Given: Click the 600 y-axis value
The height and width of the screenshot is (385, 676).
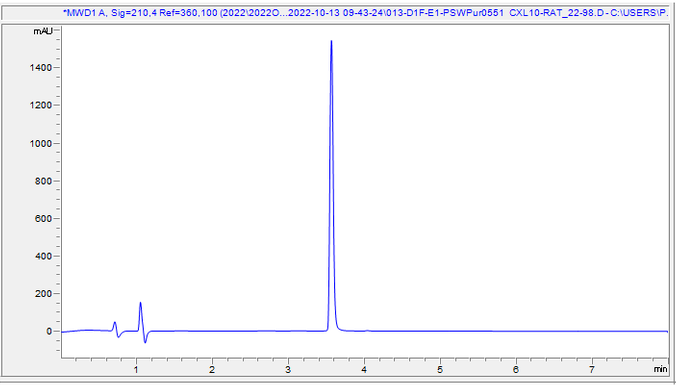Looking at the screenshot, I should (44, 219).
